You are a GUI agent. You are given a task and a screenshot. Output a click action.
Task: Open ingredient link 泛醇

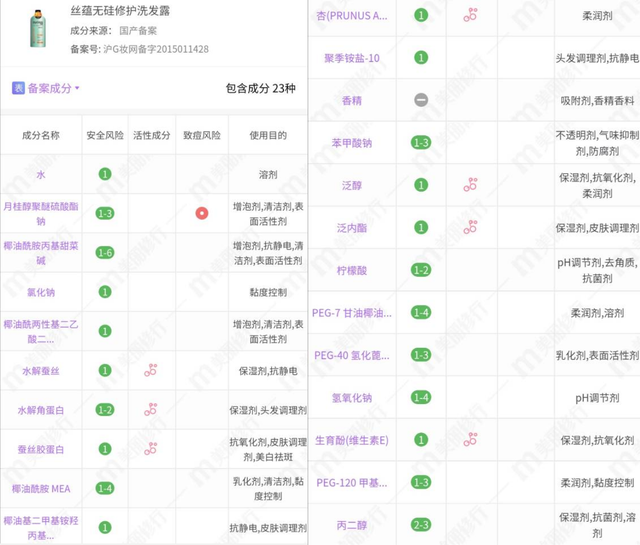(352, 185)
